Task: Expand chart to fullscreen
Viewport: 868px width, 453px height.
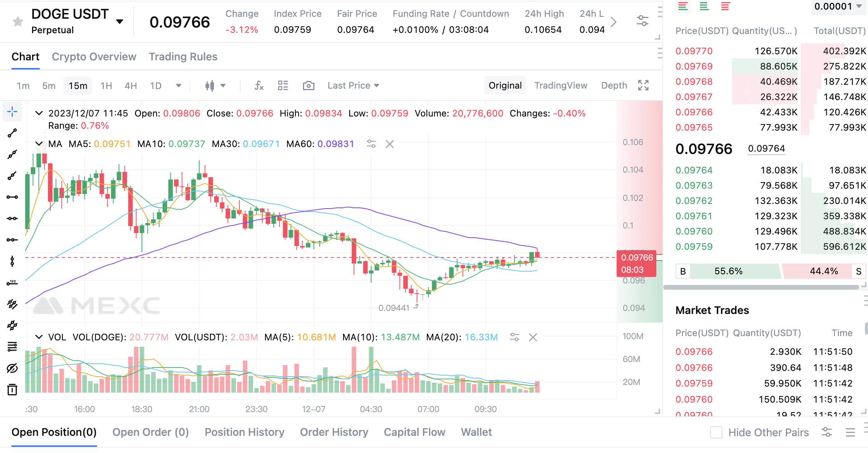Action: click(643, 85)
